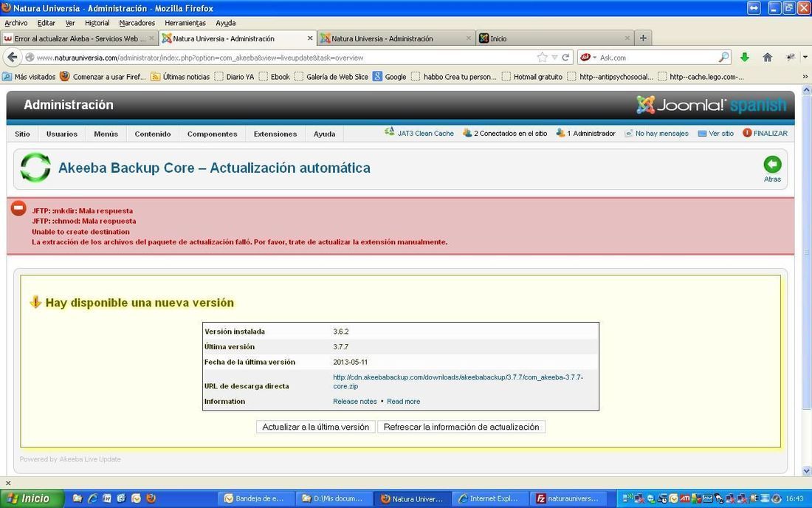Open the Sitio menu in Joomla
This screenshot has width=812, height=508.
click(22, 134)
